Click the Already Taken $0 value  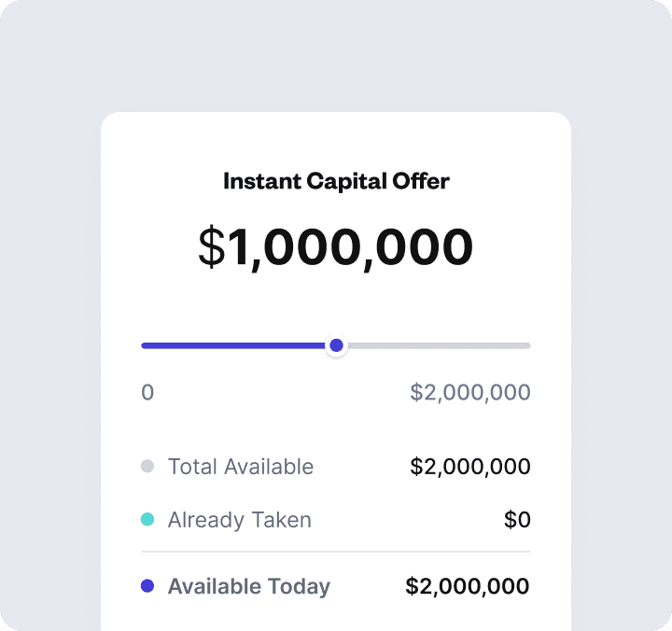click(x=517, y=520)
